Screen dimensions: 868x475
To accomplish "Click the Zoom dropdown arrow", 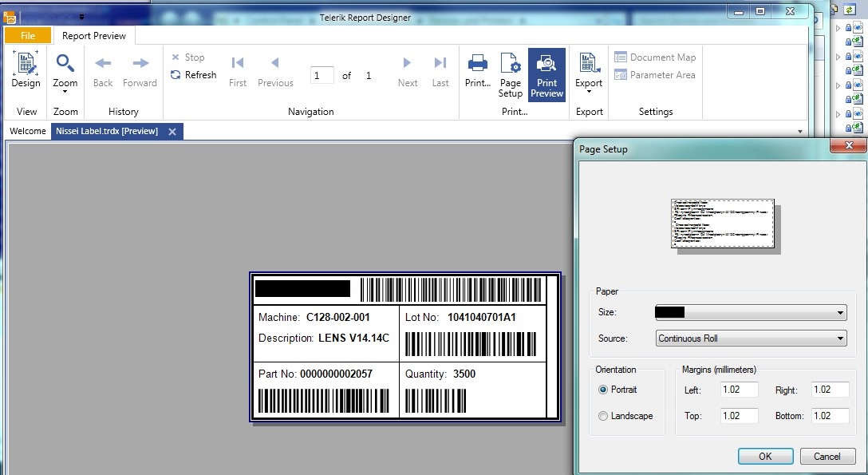I will tap(65, 92).
